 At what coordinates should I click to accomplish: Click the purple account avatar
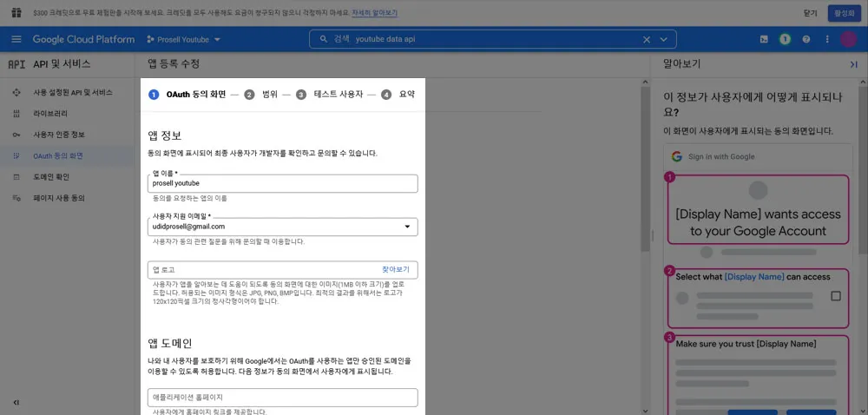(848, 39)
